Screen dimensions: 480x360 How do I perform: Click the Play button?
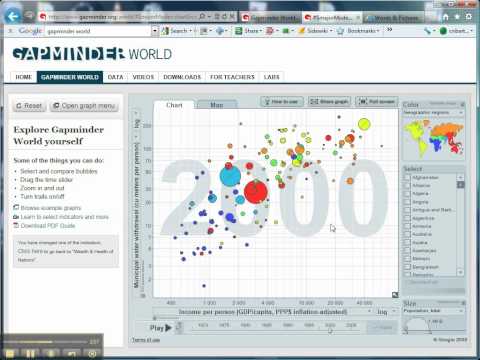tap(161, 328)
